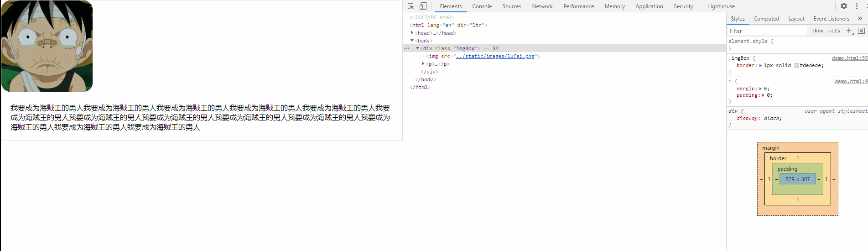
Task: Open demo.html:55 source link
Action: pyautogui.click(x=850, y=58)
